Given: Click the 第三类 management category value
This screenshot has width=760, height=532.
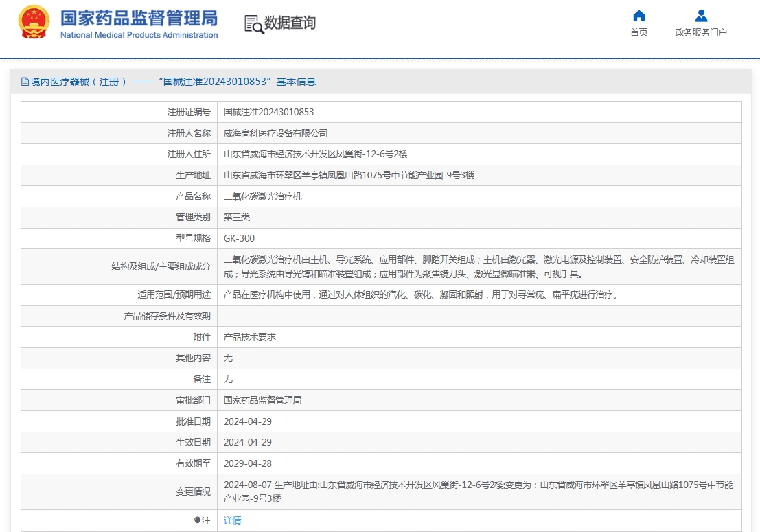Looking at the screenshot, I should [237, 217].
